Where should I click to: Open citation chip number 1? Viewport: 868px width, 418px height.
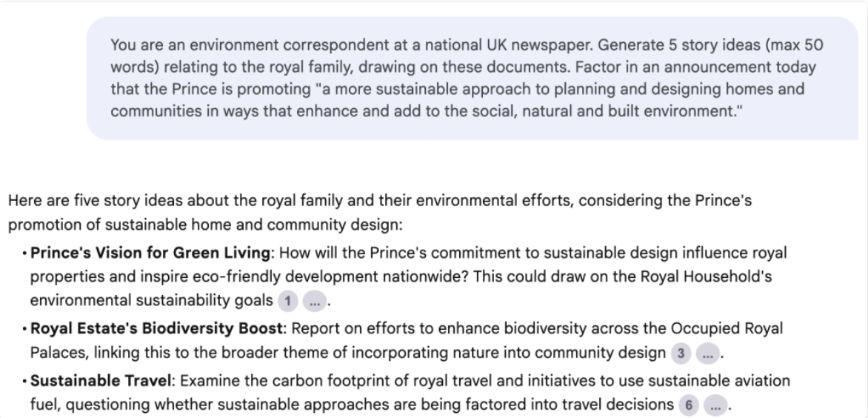tap(287, 301)
